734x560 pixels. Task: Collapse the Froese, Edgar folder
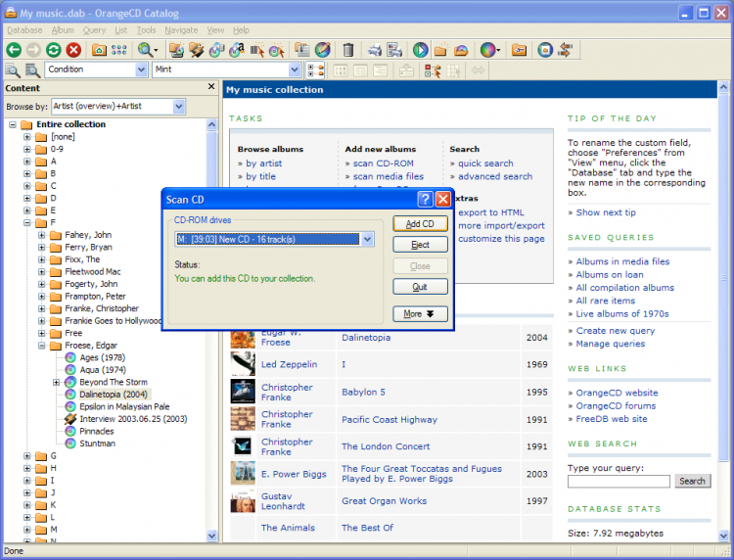[x=42, y=346]
